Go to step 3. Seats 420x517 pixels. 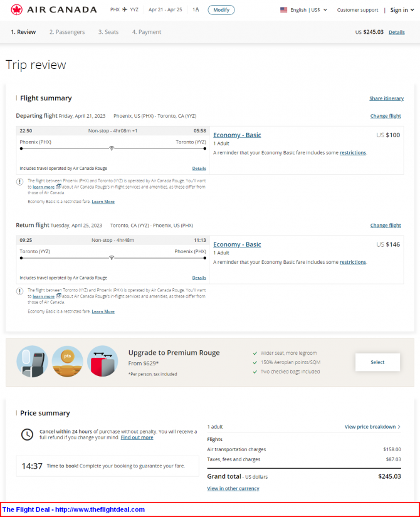108,32
